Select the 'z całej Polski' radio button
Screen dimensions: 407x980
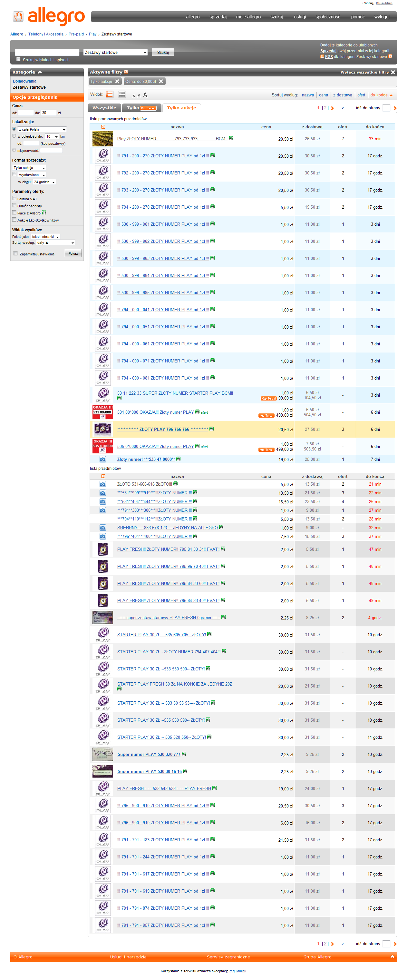[x=14, y=129]
